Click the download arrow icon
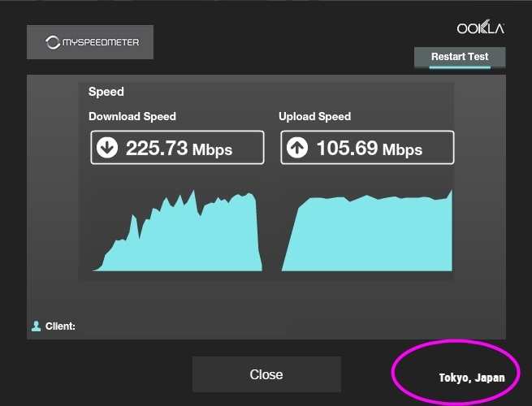This screenshot has height=406, width=532. click(107, 148)
